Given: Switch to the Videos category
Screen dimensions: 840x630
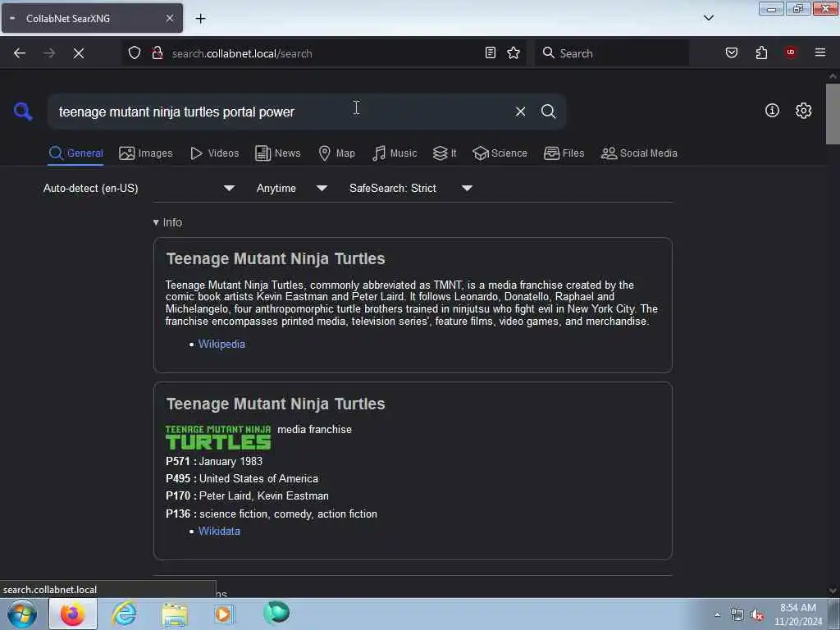Looking at the screenshot, I should pos(214,153).
